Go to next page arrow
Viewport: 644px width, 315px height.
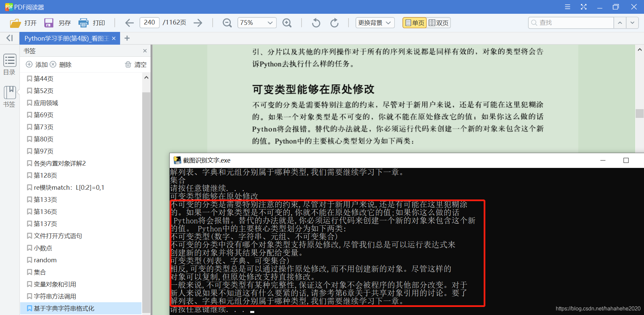[x=198, y=23]
